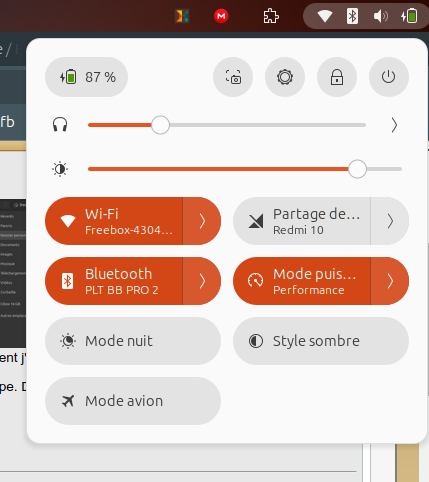
Task: Expand the Wi-Fi networks list arrow
Action: [x=202, y=221]
